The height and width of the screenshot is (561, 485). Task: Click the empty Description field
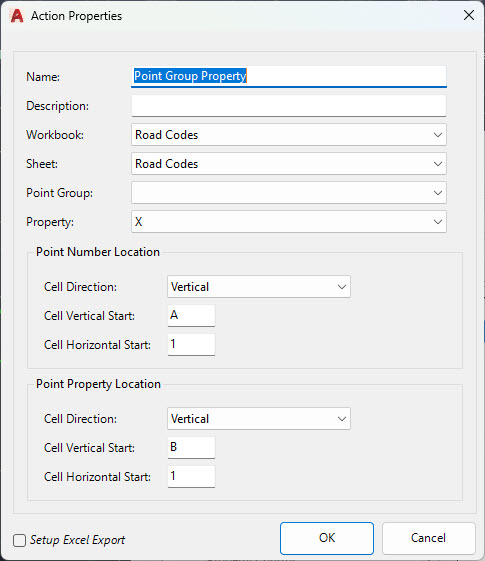289,106
